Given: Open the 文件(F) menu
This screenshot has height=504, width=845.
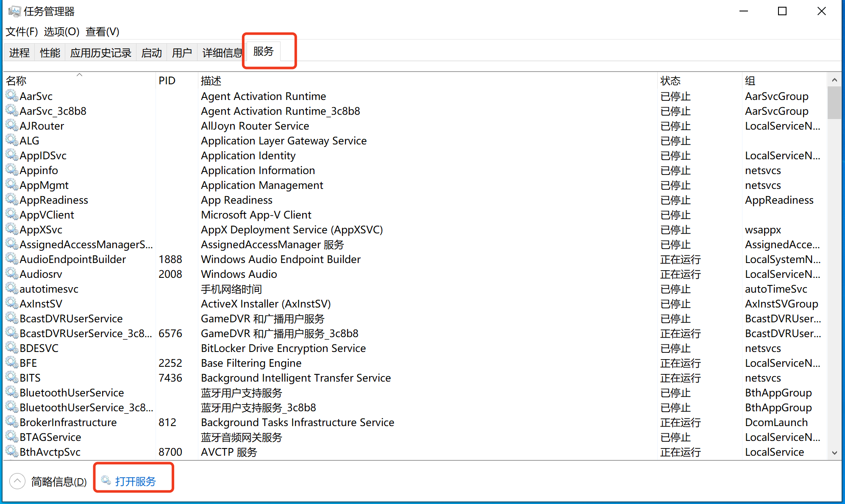Looking at the screenshot, I should [x=22, y=32].
